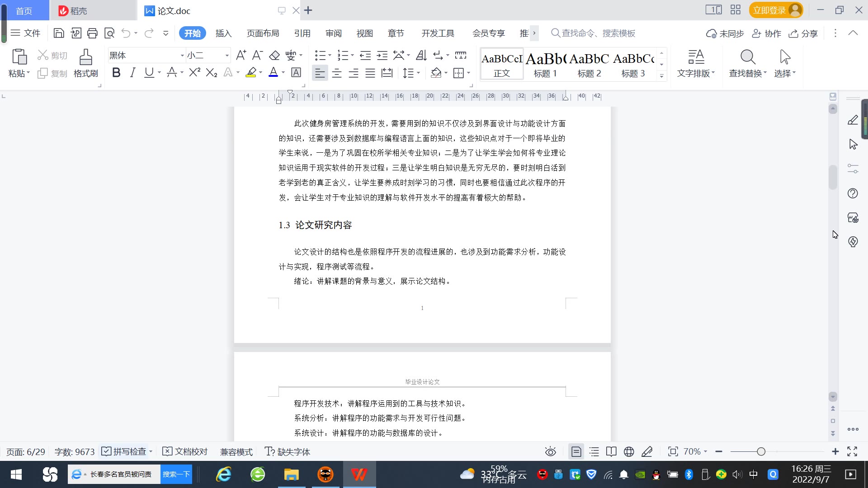Click the zoom slider handle
The height and width of the screenshot is (488, 868).
pyautogui.click(x=761, y=451)
